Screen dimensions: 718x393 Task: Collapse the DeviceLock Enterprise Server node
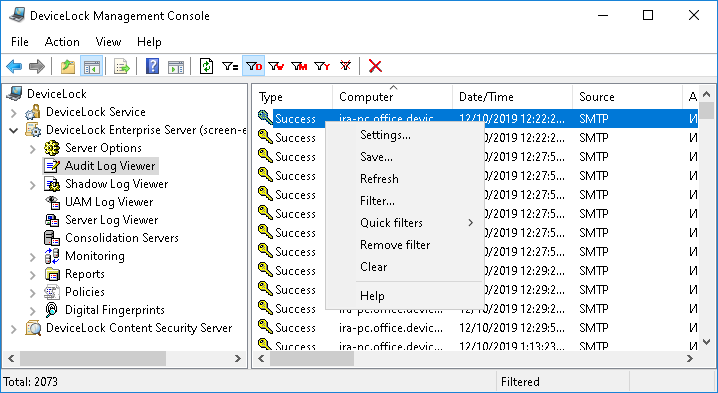point(14,131)
